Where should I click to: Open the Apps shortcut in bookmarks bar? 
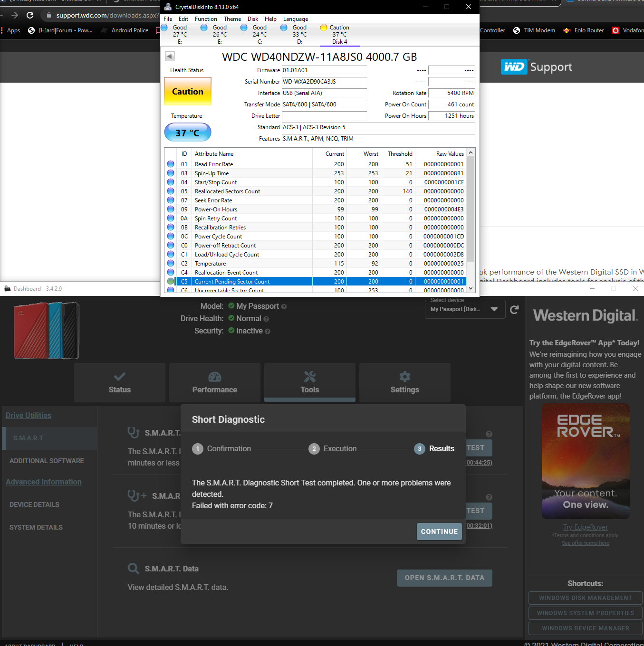[10, 30]
